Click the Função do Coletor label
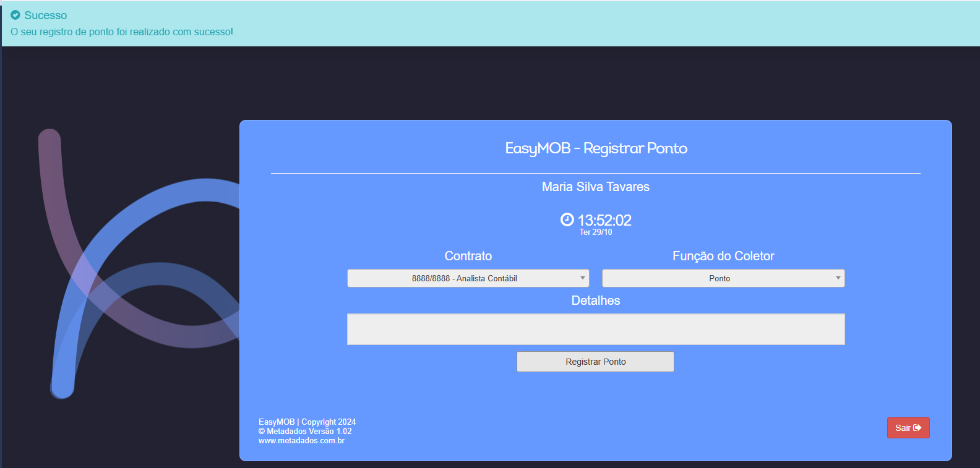Viewport: 980px width, 468px height. click(x=723, y=256)
